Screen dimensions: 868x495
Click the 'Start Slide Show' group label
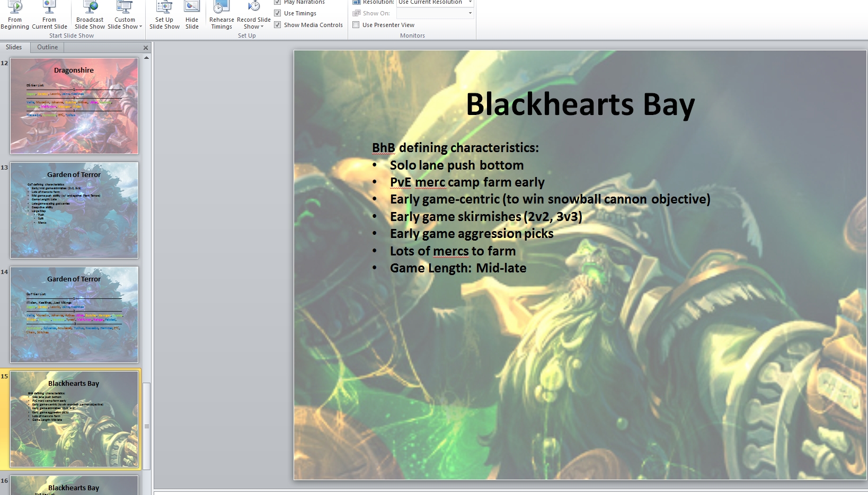(72, 36)
